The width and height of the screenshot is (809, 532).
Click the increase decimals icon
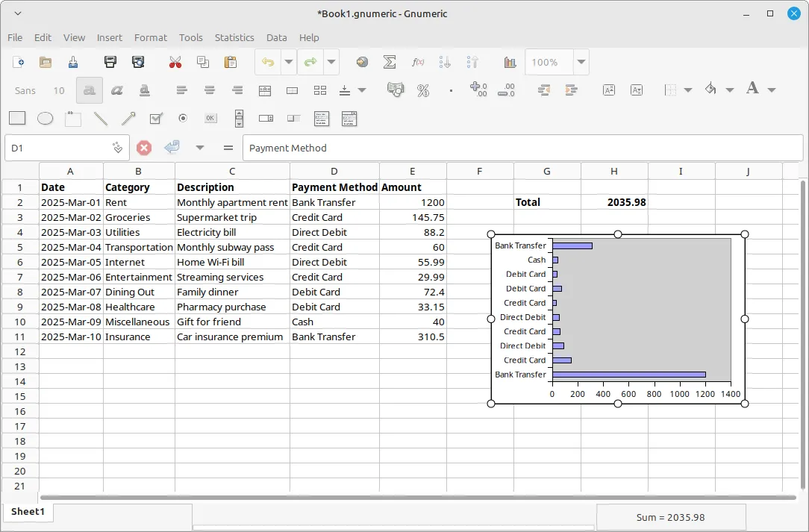coord(478,90)
